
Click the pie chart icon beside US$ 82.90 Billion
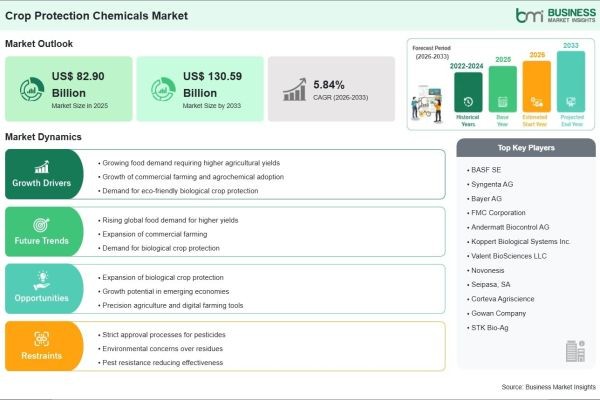click(x=32, y=89)
